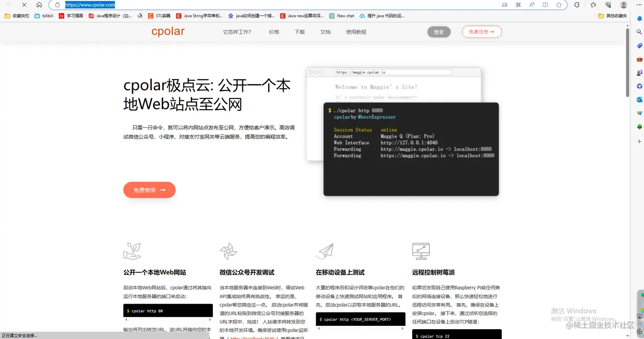Open 文档 navigation item

click(325, 32)
